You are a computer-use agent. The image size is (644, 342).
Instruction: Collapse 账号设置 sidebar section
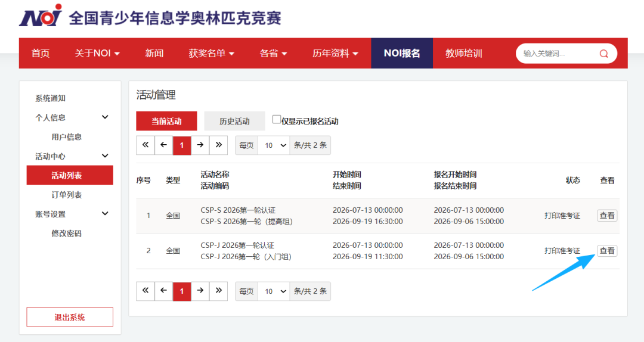105,214
